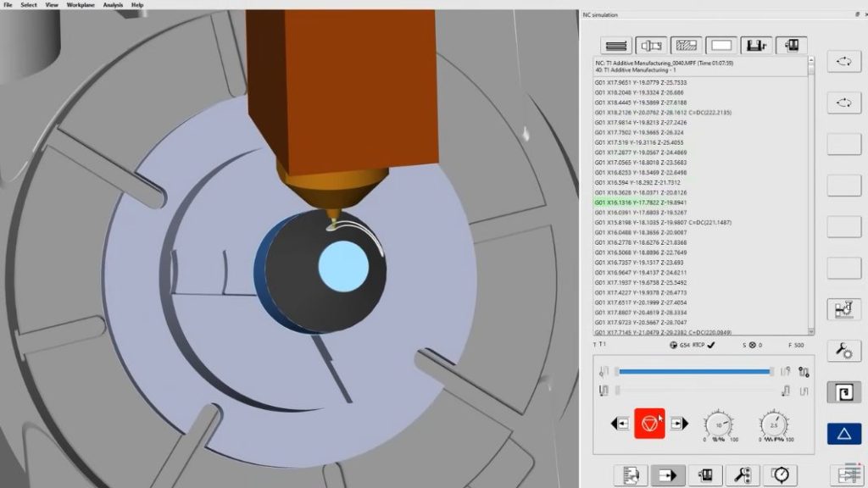Click the stacked layers icon at top
The height and width of the screenshot is (488, 868).
coord(616,46)
